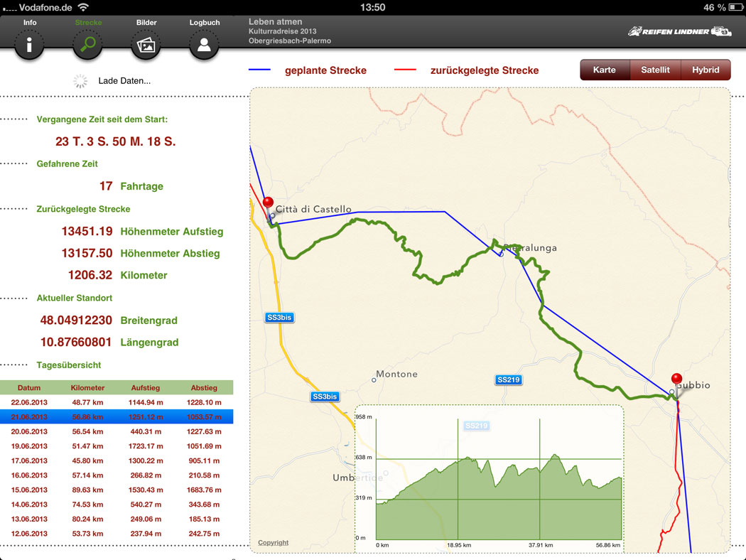Open the map Copyright link
This screenshot has height=560, width=746.
(x=273, y=542)
